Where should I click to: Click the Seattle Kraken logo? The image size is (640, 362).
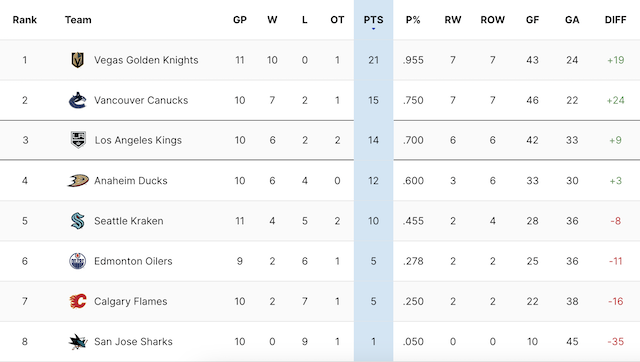coord(78,221)
